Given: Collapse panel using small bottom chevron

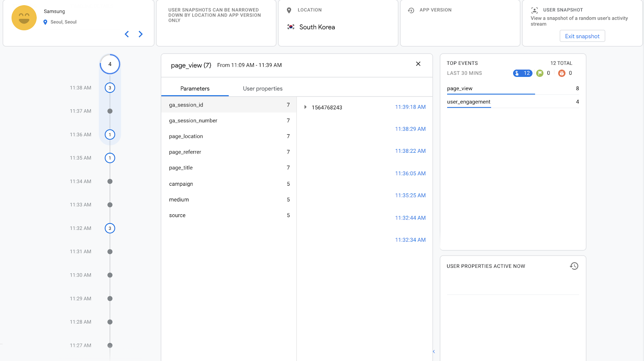Looking at the screenshot, I should [434, 352].
